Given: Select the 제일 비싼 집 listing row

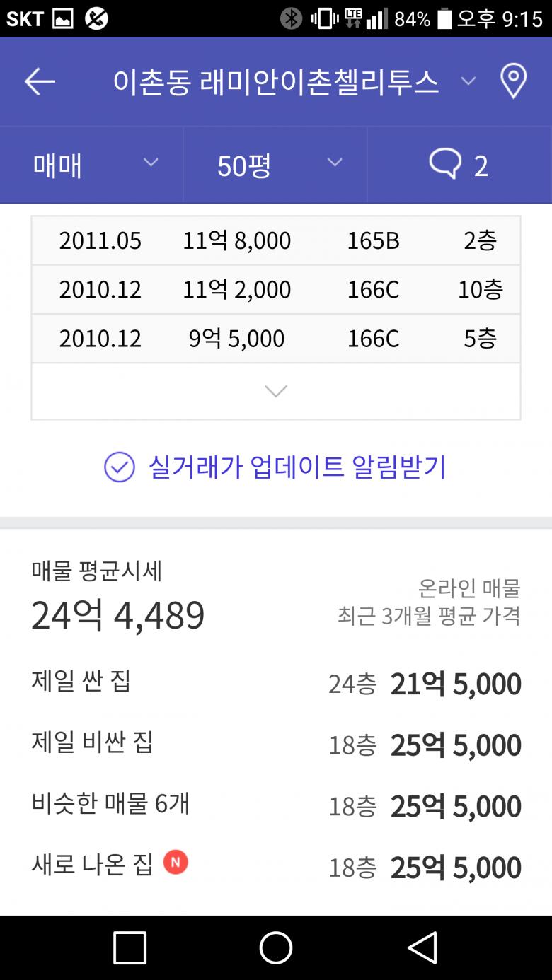Looking at the screenshot, I should coord(276,745).
